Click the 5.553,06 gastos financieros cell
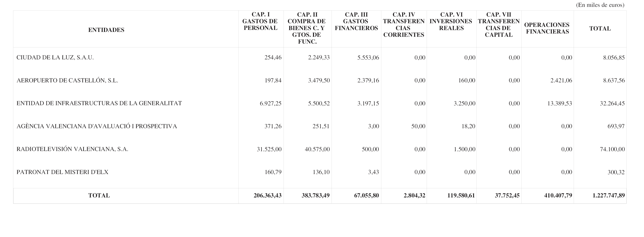The width and height of the screenshot is (644, 237). (368, 58)
